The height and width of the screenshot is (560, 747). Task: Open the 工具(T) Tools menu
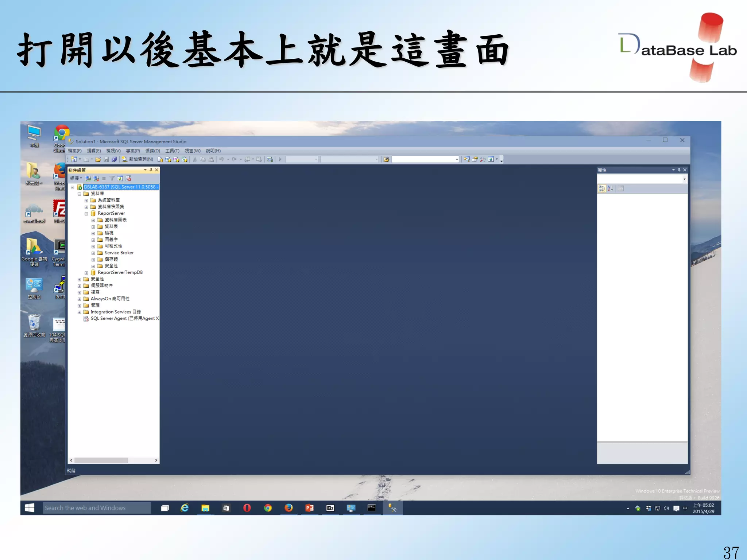click(x=172, y=151)
